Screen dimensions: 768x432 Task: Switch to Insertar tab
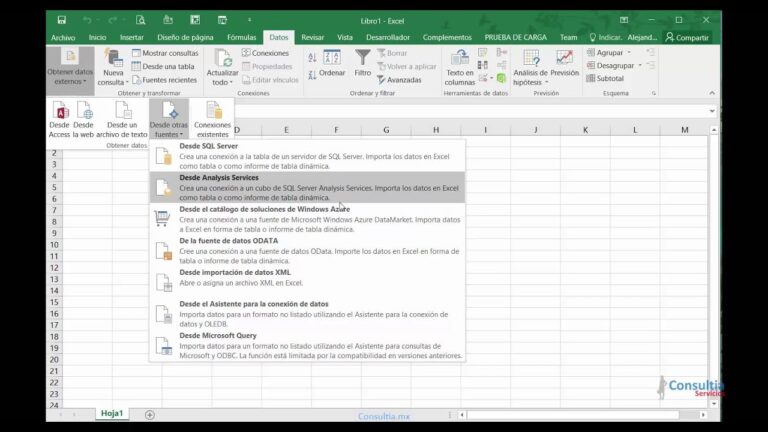pyautogui.click(x=132, y=37)
